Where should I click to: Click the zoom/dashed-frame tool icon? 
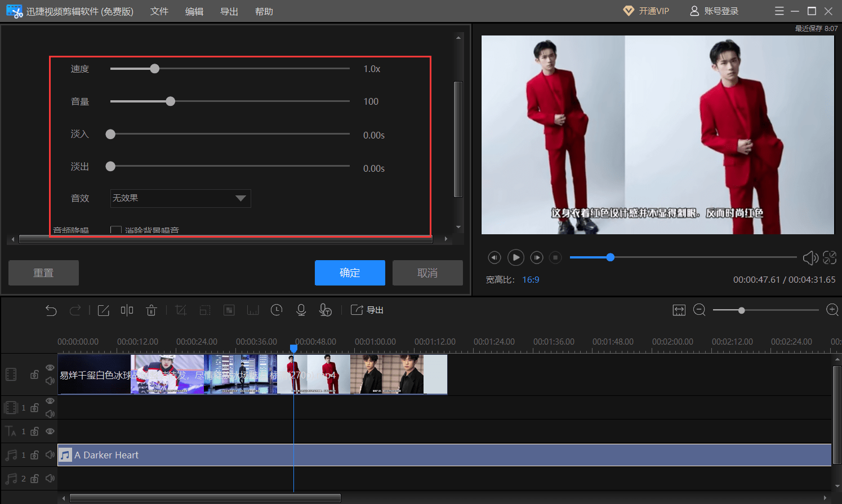tap(205, 310)
